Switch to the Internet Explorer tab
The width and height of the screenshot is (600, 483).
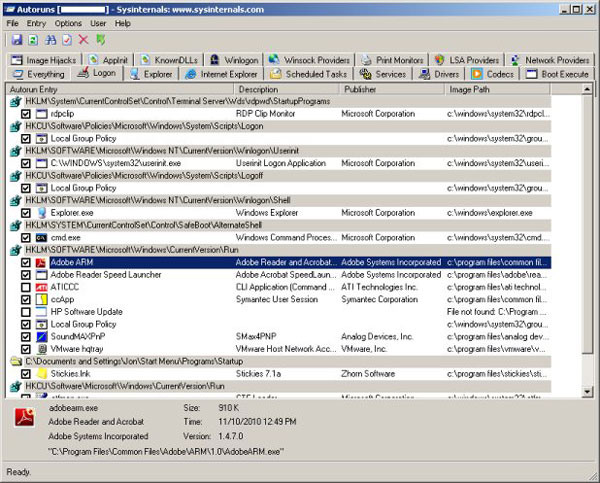pyautogui.click(x=221, y=74)
